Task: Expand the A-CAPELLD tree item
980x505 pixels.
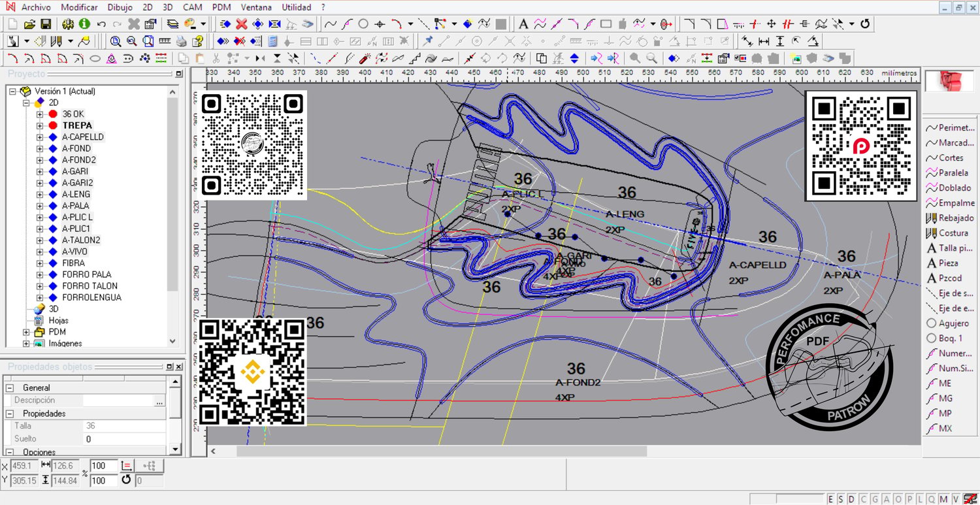Action: pos(40,137)
